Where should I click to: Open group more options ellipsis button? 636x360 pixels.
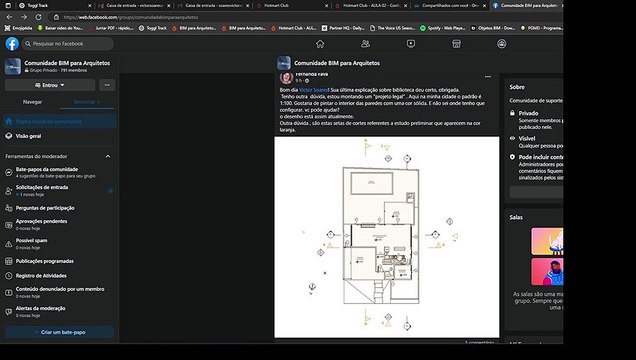click(x=107, y=85)
